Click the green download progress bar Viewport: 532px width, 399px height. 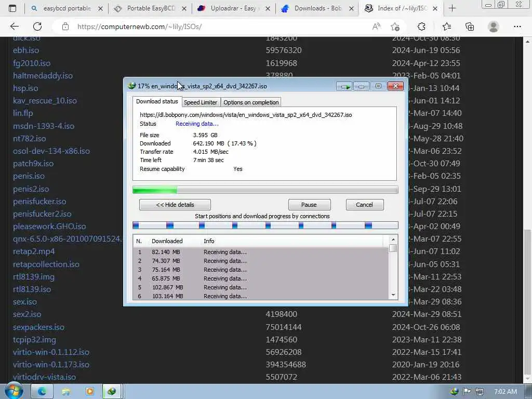pyautogui.click(x=265, y=190)
